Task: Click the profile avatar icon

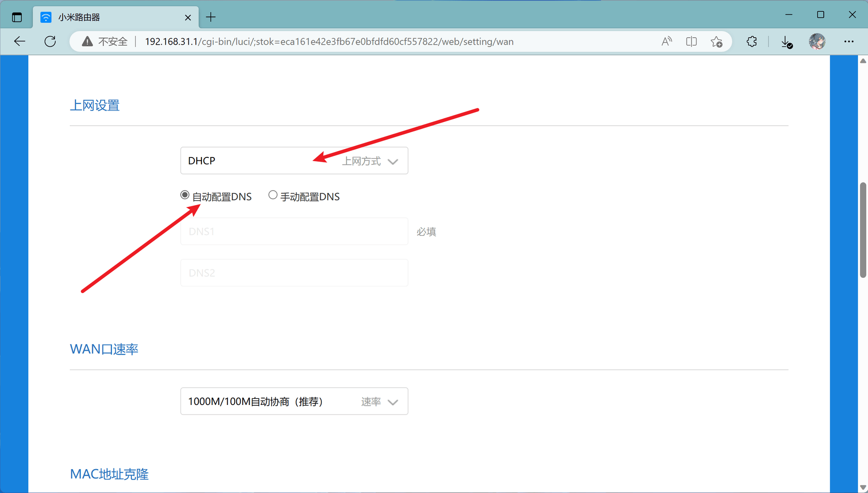Action: click(817, 41)
